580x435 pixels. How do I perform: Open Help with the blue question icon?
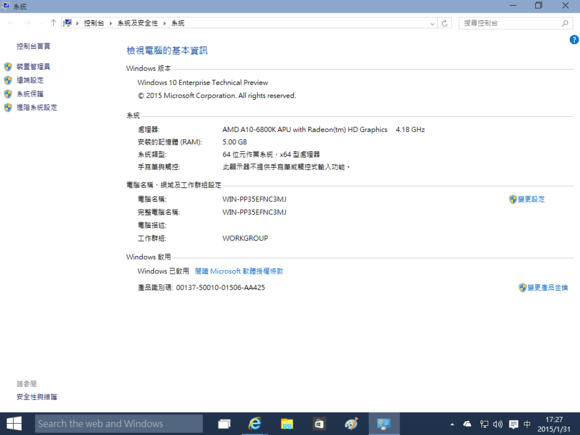[574, 40]
